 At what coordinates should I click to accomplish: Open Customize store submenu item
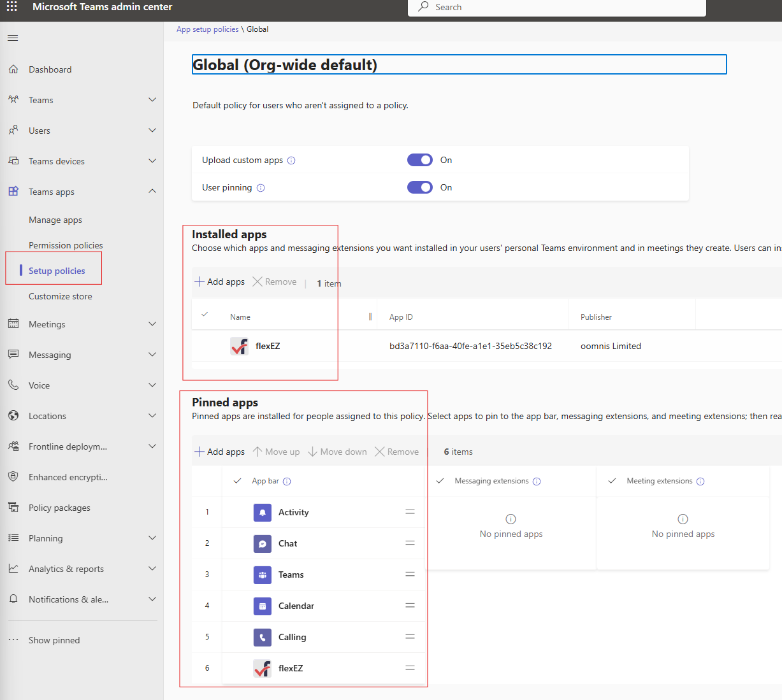61,296
